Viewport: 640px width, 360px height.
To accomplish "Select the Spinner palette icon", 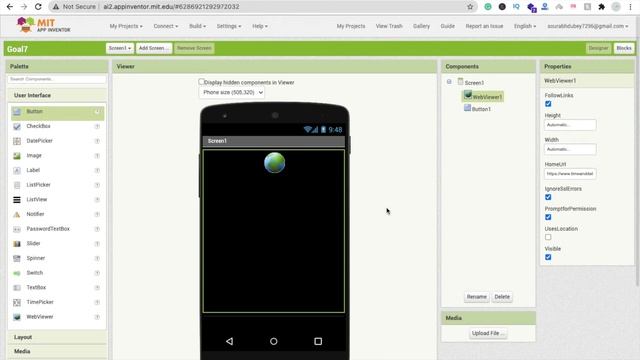I will pyautogui.click(x=17, y=258).
